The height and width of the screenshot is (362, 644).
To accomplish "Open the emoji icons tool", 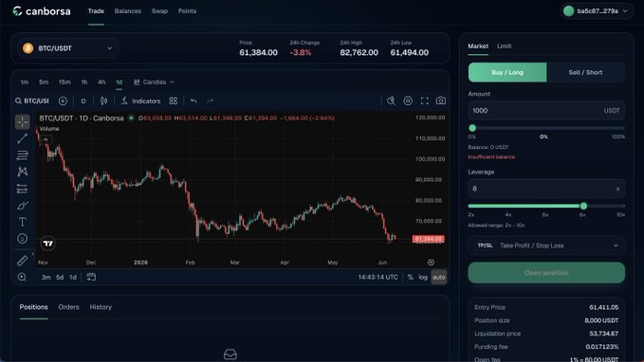I will pos(22,239).
